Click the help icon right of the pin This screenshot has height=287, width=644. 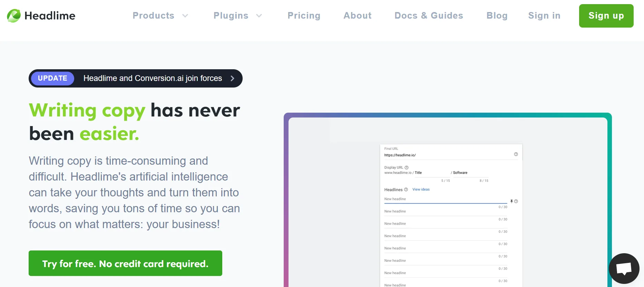(x=516, y=201)
